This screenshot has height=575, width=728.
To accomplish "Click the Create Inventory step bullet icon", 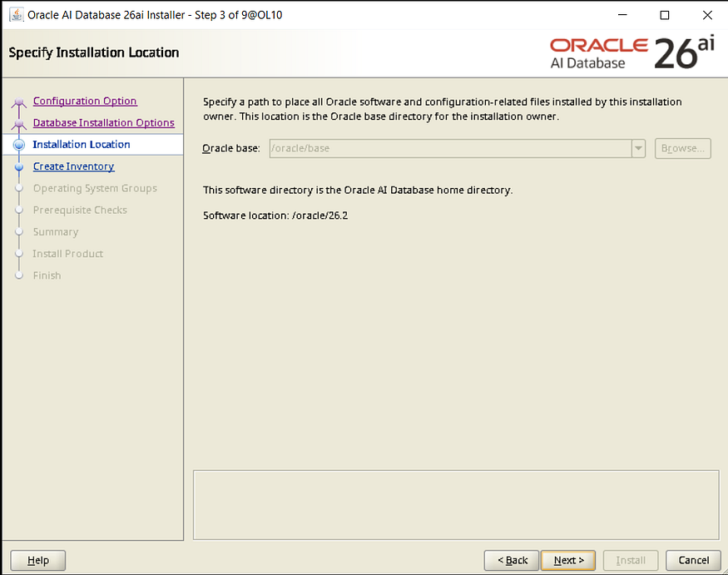I will coord(19,166).
